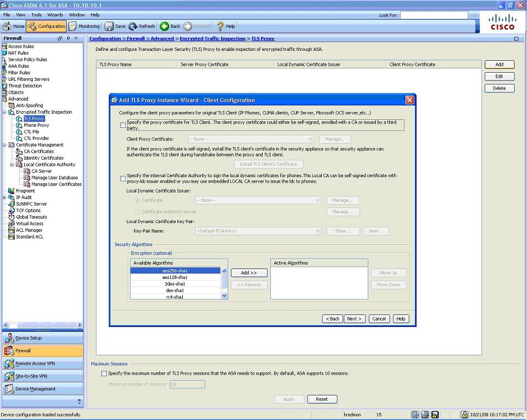Viewport: 527px width, 420px height.
Task: Select Anti-Spoofing tree icon
Action: (11, 106)
